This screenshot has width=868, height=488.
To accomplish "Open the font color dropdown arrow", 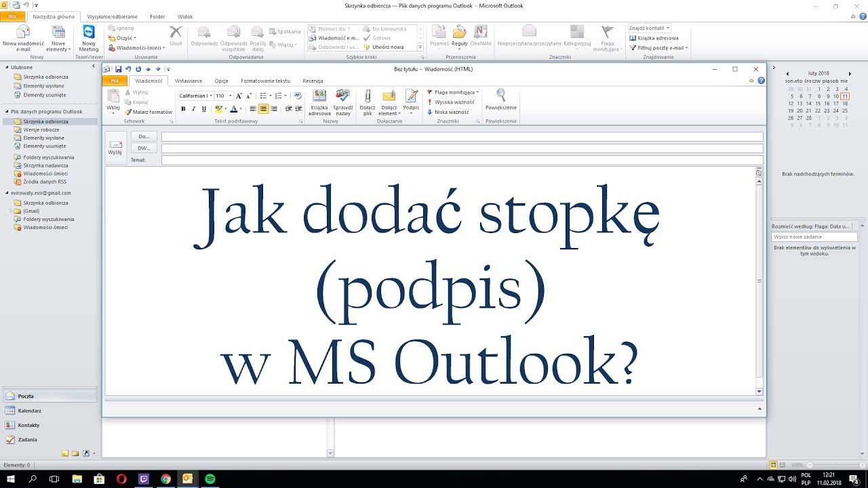I will tap(241, 108).
